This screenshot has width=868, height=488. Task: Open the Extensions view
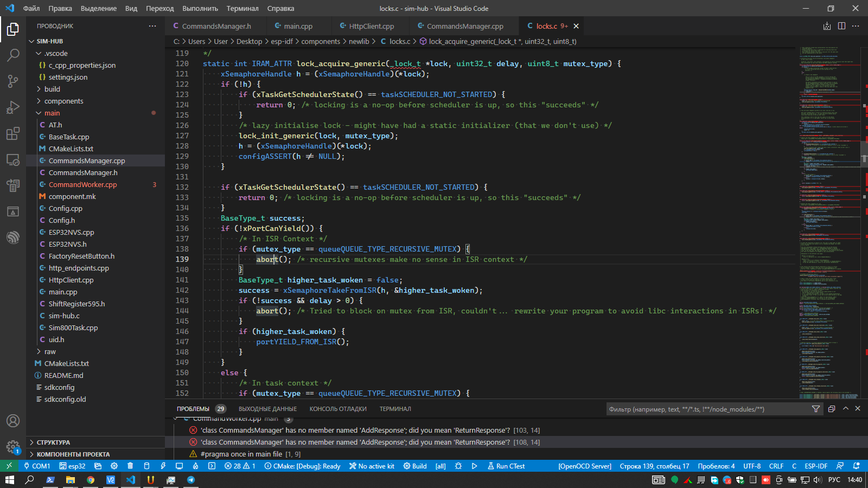(13, 133)
